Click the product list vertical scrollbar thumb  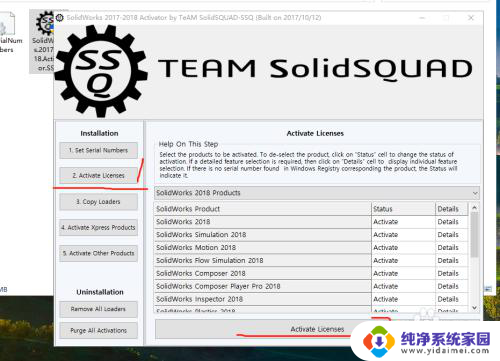click(474, 235)
